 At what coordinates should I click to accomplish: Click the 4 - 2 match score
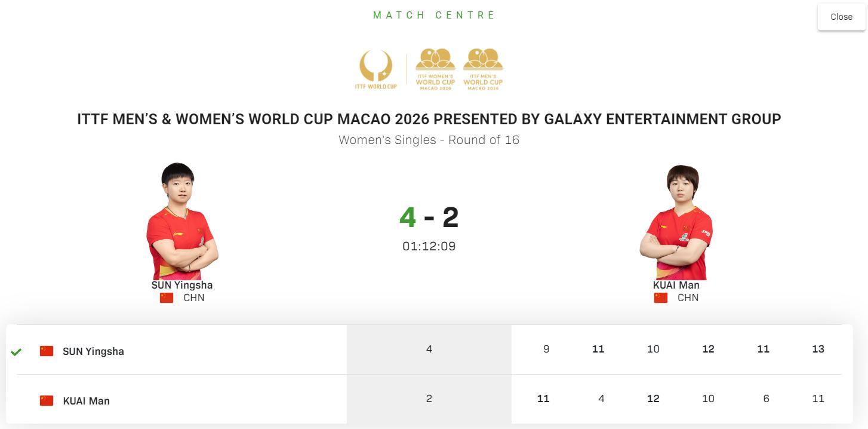(x=429, y=217)
